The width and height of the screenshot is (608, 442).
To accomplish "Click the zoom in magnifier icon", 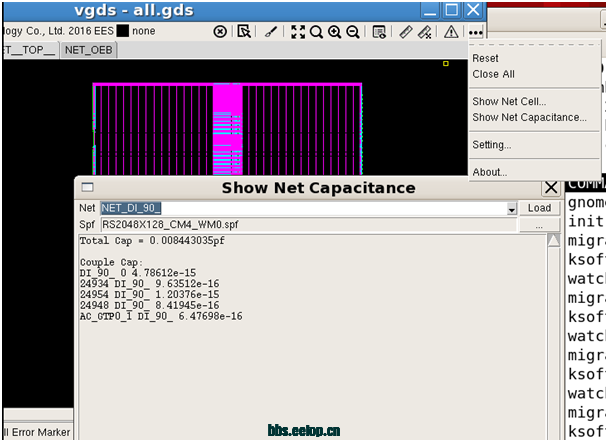I will point(335,32).
